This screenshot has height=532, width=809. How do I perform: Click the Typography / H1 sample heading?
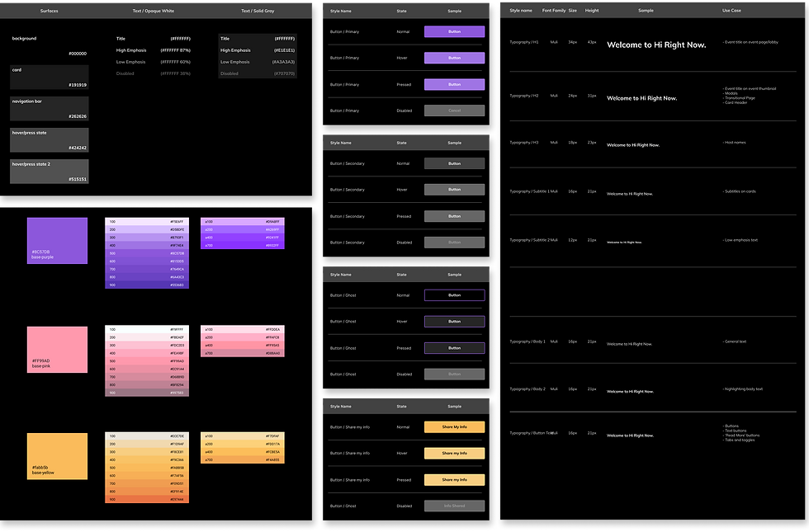(656, 45)
